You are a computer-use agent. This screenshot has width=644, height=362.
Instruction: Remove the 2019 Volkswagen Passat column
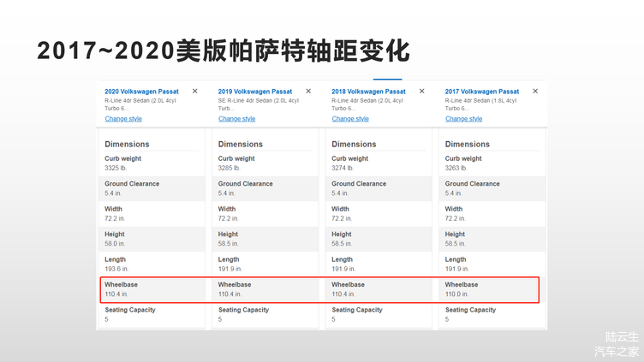tap(308, 91)
